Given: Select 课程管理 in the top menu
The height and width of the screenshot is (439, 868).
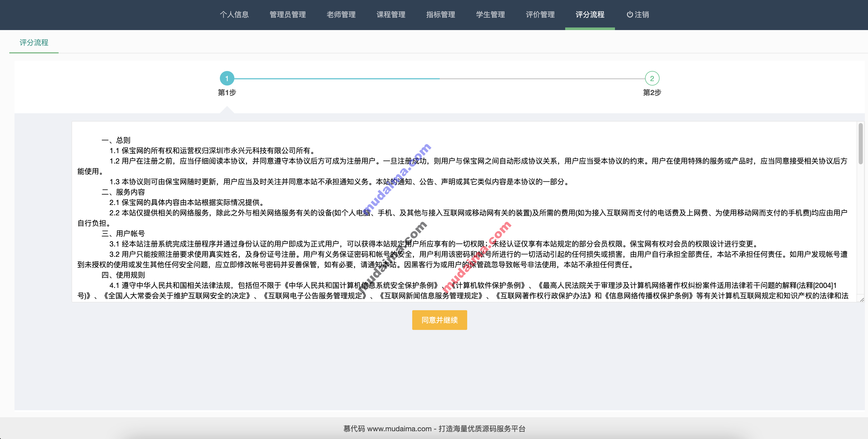Looking at the screenshot, I should point(391,15).
